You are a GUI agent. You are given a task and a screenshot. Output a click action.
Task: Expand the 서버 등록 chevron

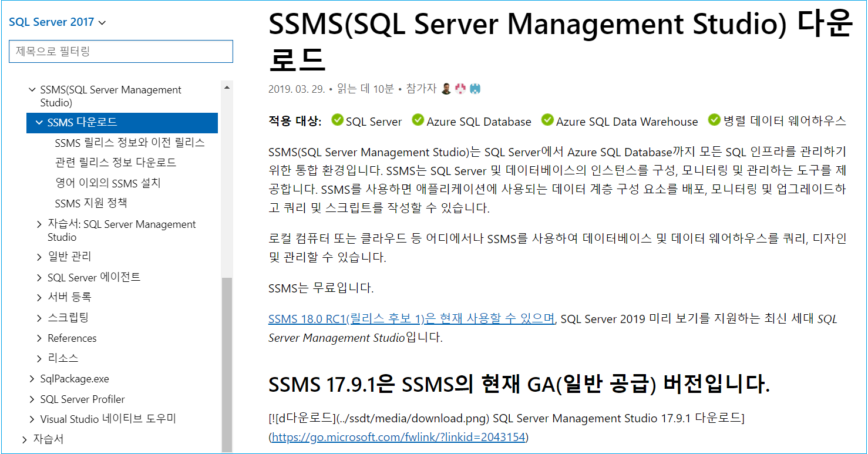click(39, 297)
